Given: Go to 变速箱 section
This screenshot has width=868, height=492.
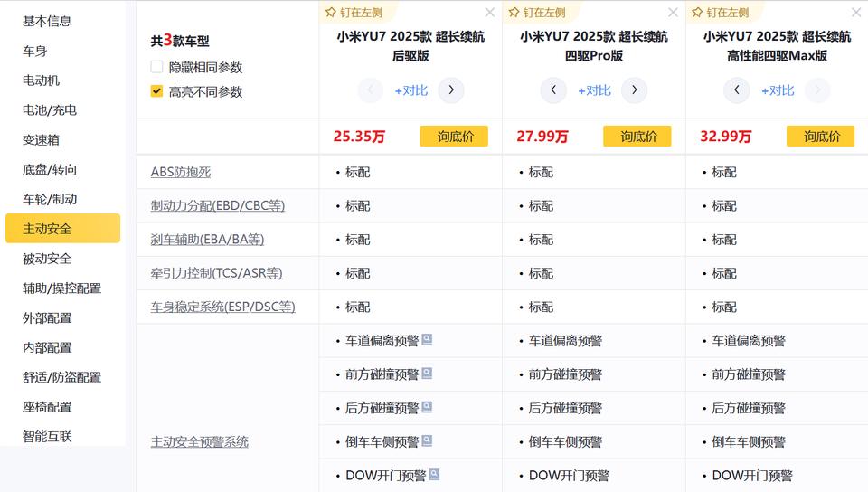Looking at the screenshot, I should pyautogui.click(x=41, y=139).
